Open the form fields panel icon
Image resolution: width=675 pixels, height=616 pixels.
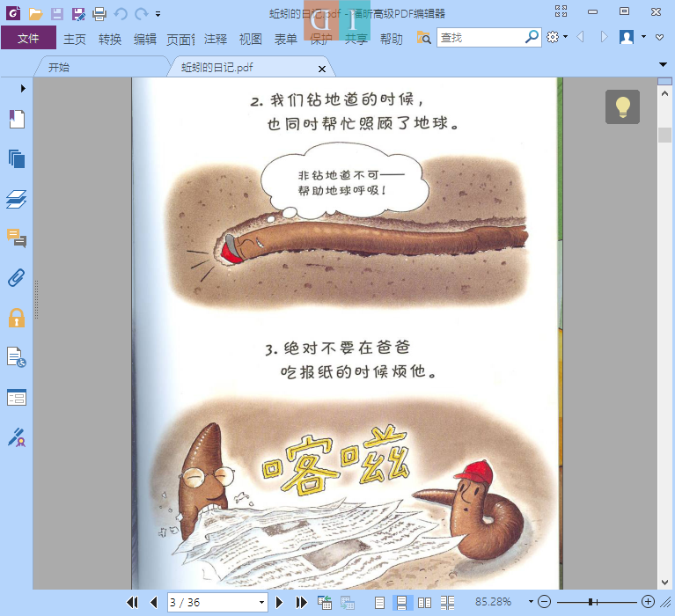[17, 398]
